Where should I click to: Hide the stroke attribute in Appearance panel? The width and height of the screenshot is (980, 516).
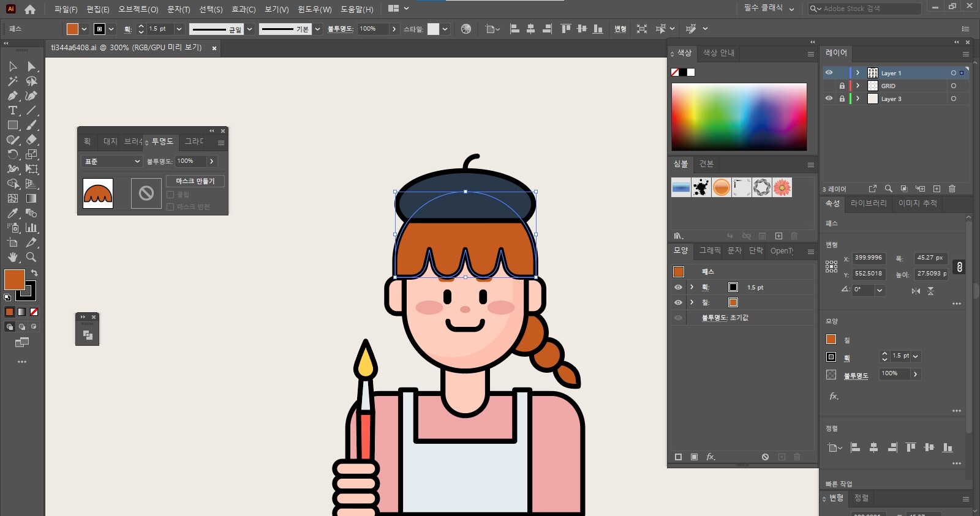678,287
